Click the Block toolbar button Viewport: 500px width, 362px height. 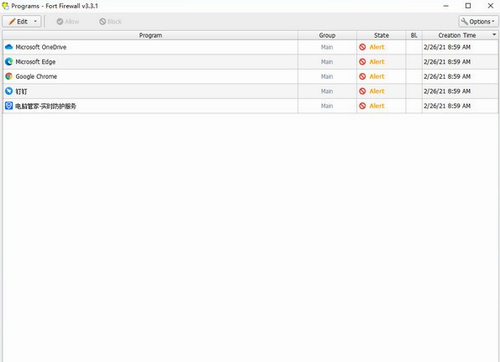[x=110, y=22]
